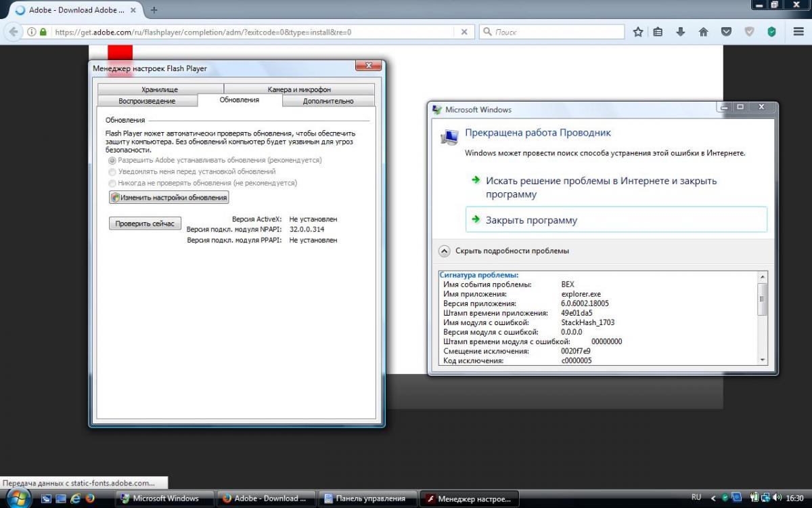Click the bookmark star icon in Firefox
The image size is (812, 508).
tap(637, 32)
